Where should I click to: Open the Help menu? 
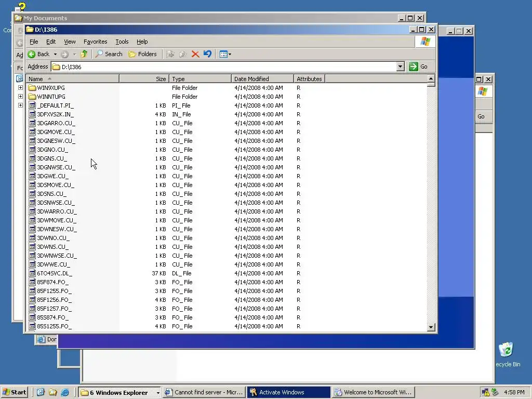coord(142,42)
